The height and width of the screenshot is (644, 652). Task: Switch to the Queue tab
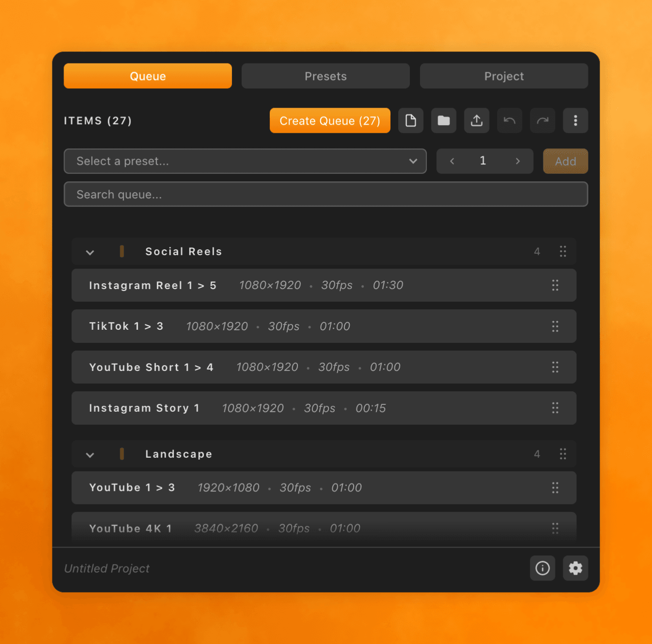pyautogui.click(x=148, y=76)
